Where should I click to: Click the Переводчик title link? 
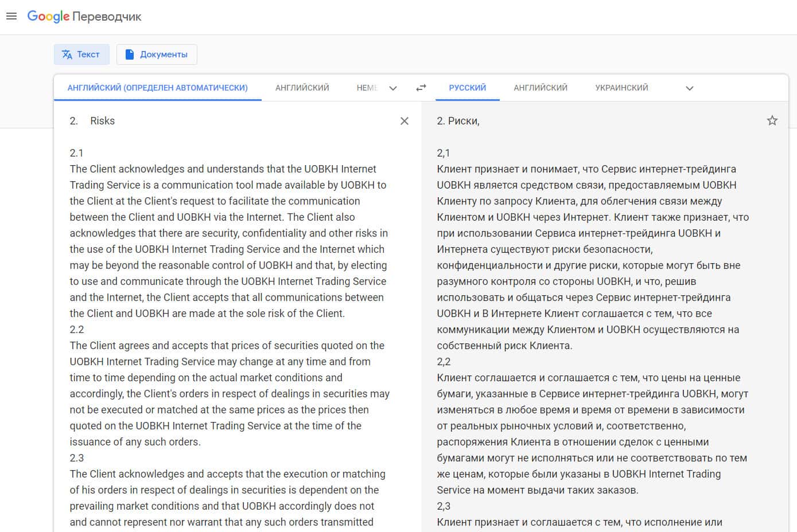click(x=107, y=17)
